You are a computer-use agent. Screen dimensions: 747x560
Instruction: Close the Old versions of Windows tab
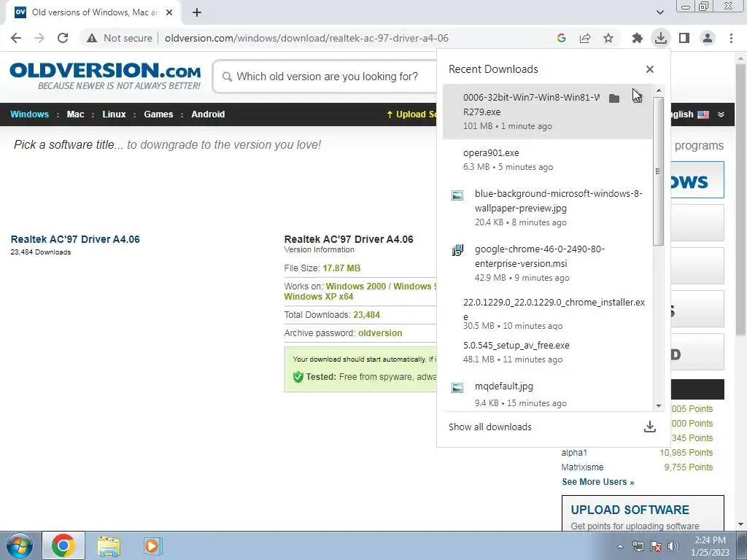point(169,12)
